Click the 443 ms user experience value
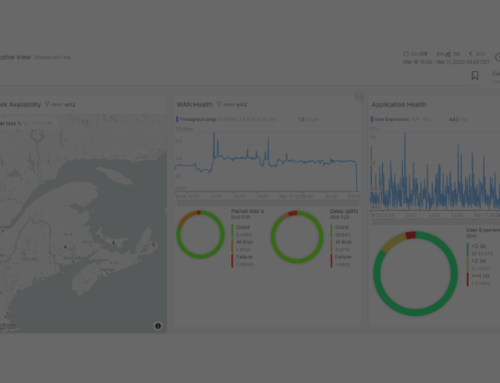Screen dimensions: 500x383 pyautogui.click(x=458, y=119)
